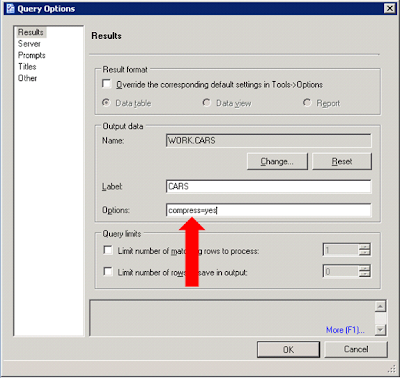Click the Name field showing WORK.CARS
400x378 pixels.
point(268,141)
